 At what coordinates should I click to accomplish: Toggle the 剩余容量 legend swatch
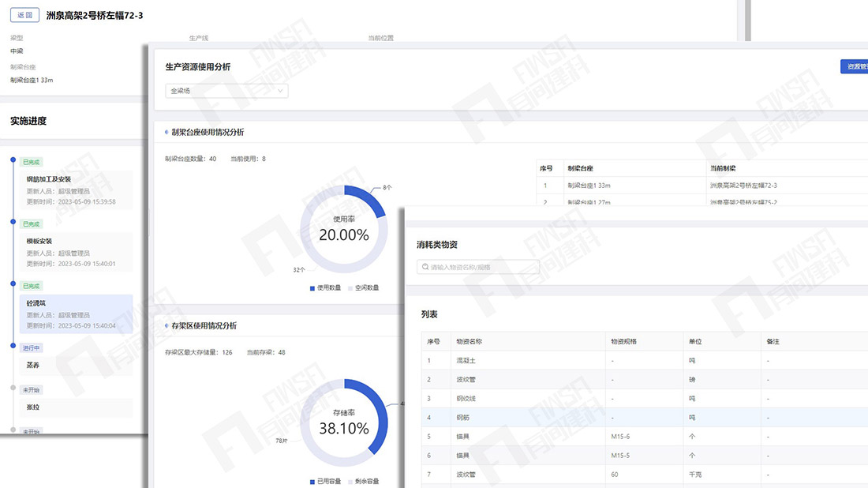(350, 482)
